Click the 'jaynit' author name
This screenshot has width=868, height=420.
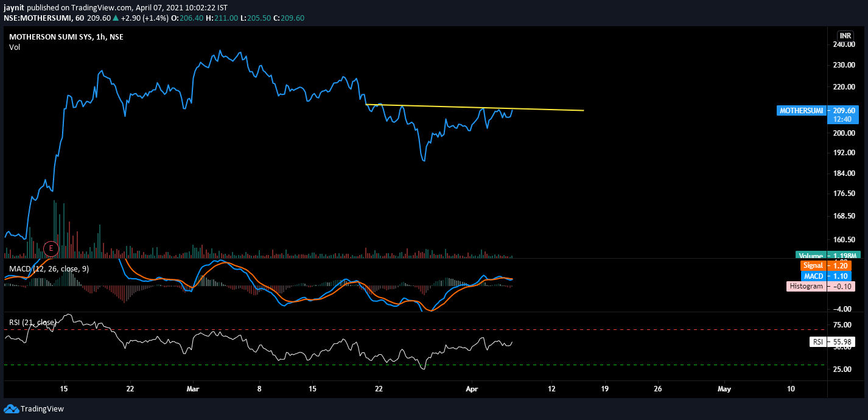coord(15,8)
